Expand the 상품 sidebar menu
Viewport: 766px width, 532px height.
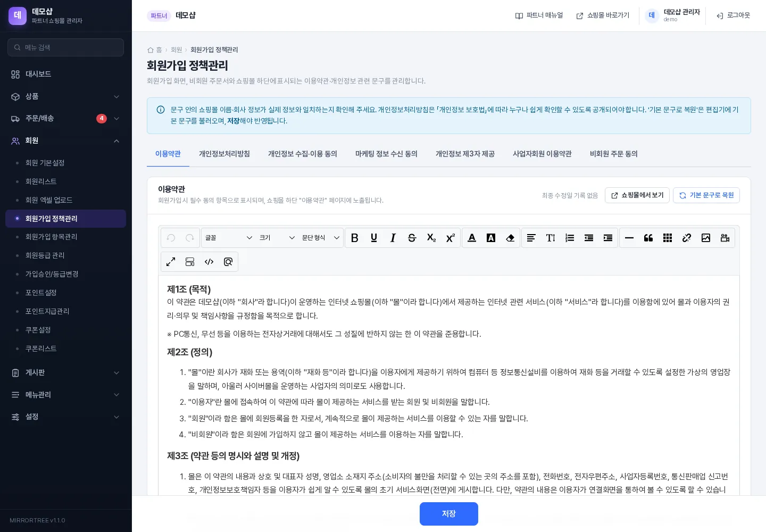[x=65, y=96]
